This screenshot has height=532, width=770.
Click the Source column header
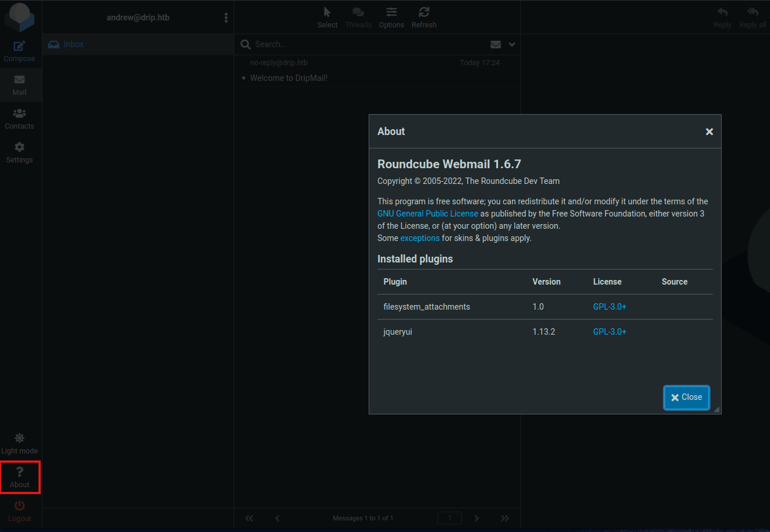(x=674, y=282)
